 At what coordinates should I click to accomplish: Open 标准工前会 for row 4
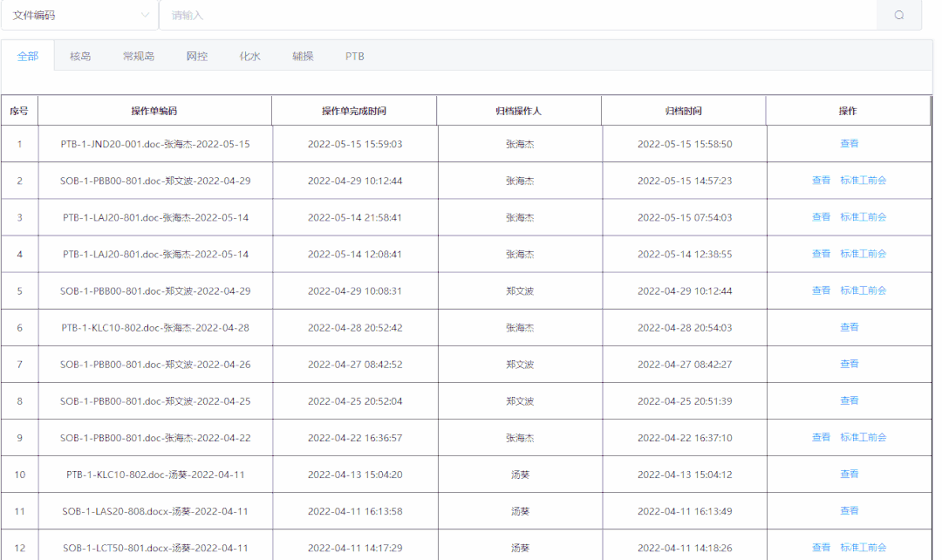tap(863, 254)
